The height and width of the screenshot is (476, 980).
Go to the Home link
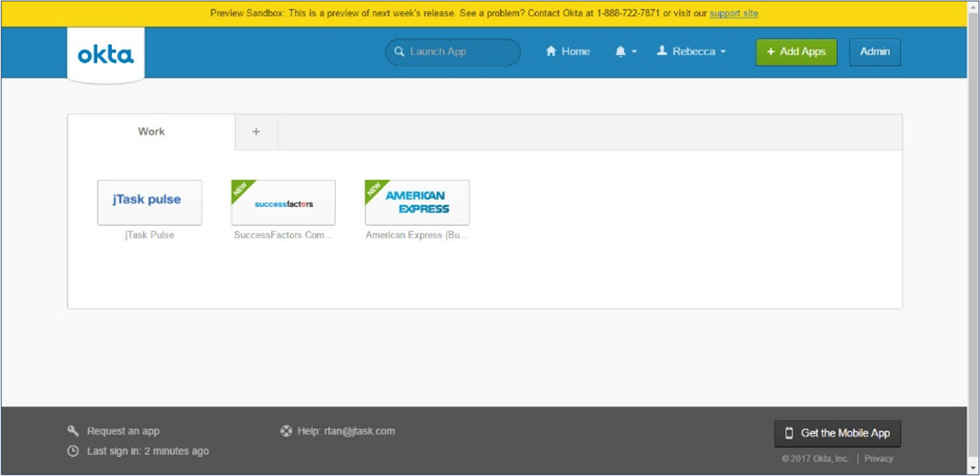tap(568, 51)
